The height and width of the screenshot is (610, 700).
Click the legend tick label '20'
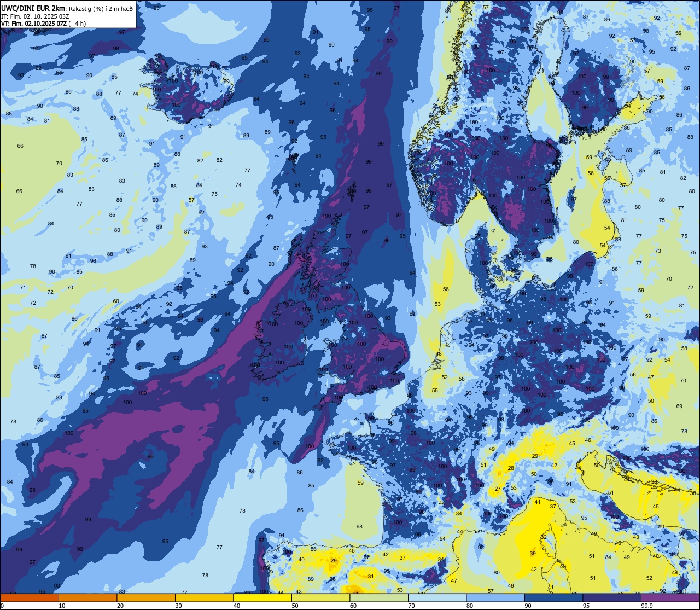click(x=120, y=606)
